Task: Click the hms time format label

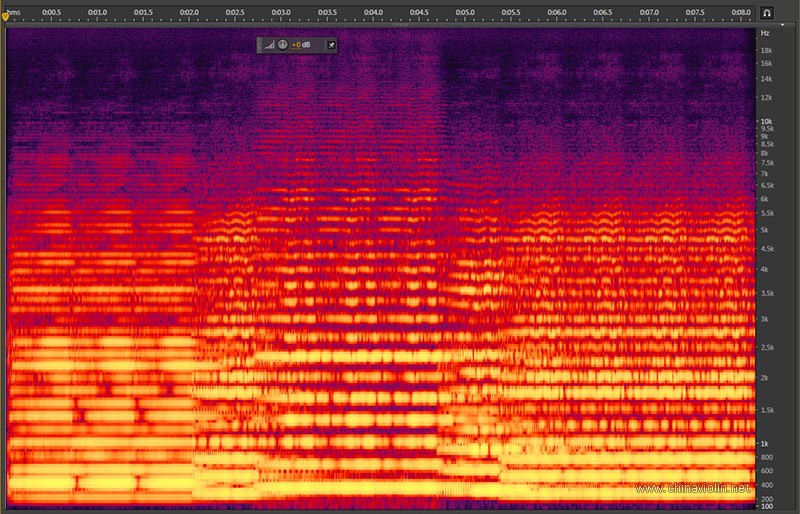Action: 12,11
